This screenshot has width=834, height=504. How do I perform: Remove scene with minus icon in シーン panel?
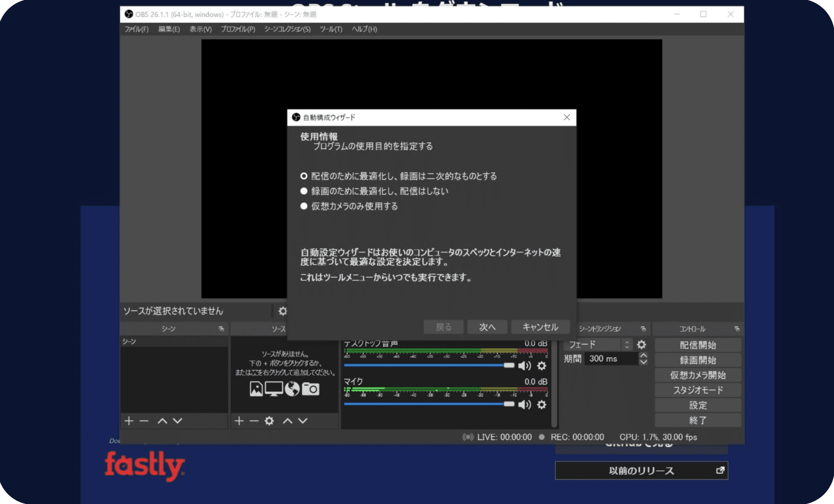tap(144, 421)
